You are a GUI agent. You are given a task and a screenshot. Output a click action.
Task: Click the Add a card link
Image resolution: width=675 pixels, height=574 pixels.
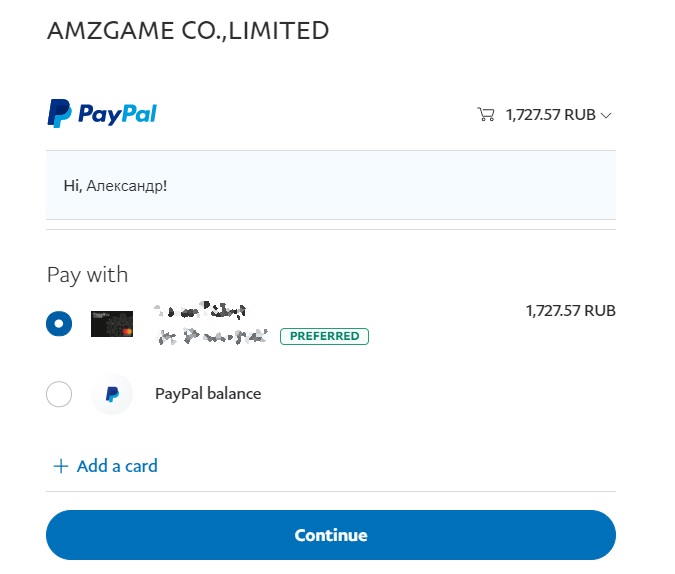click(117, 466)
